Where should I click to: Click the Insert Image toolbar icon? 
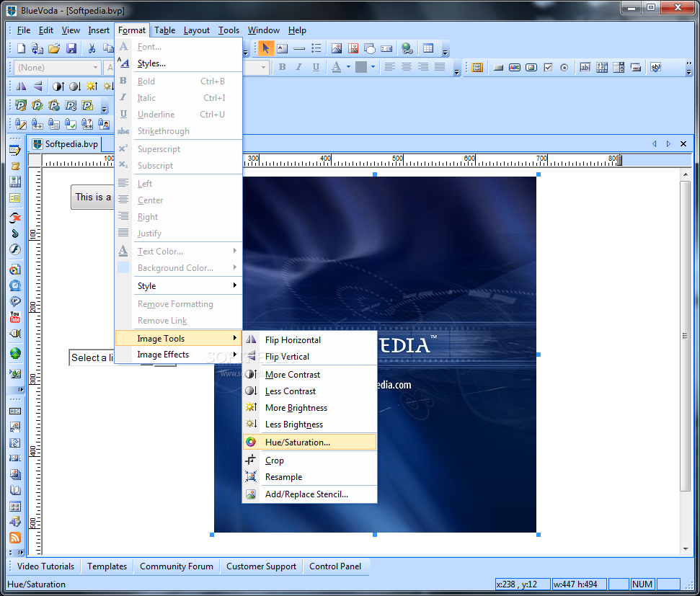pos(337,48)
